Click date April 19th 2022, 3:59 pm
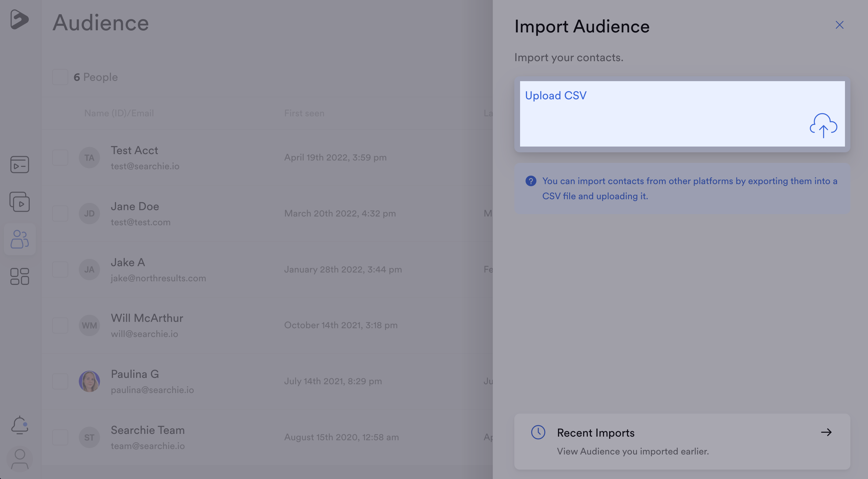 pos(335,157)
